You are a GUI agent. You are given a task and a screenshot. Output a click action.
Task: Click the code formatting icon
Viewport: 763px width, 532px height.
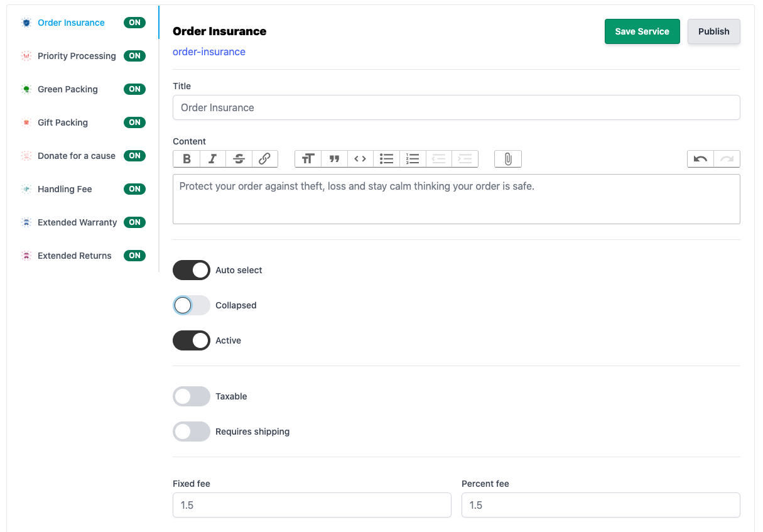pos(360,159)
